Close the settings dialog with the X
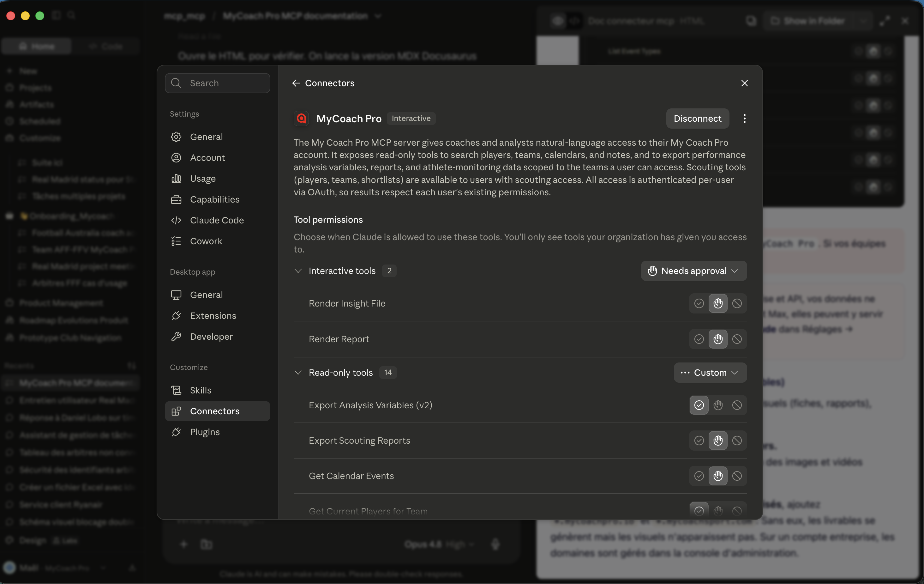924x584 pixels. coord(744,83)
